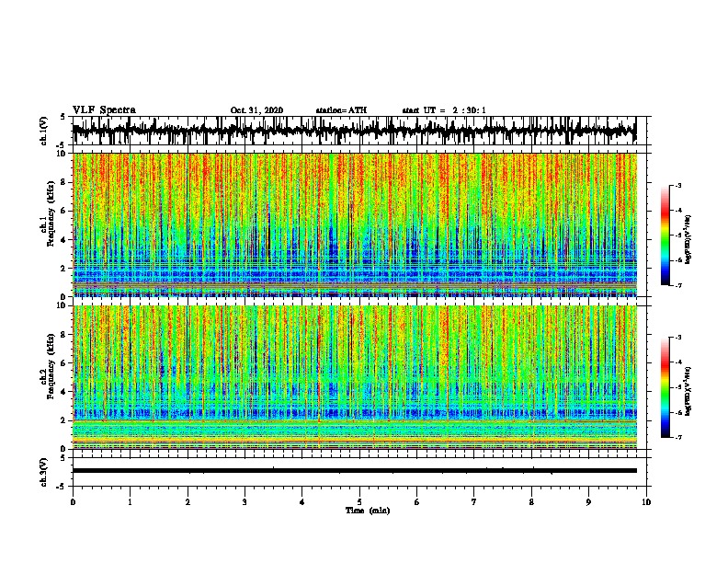Click the 10 kHz tick on ch.1 spectrogram axis
The width and height of the screenshot is (728, 563).
pyautogui.click(x=63, y=154)
